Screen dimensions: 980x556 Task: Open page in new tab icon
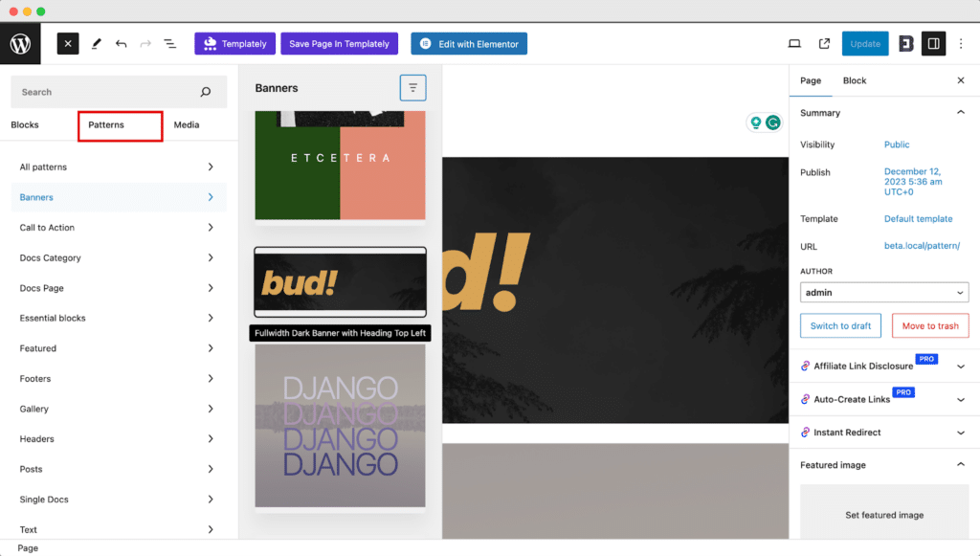[x=824, y=43]
